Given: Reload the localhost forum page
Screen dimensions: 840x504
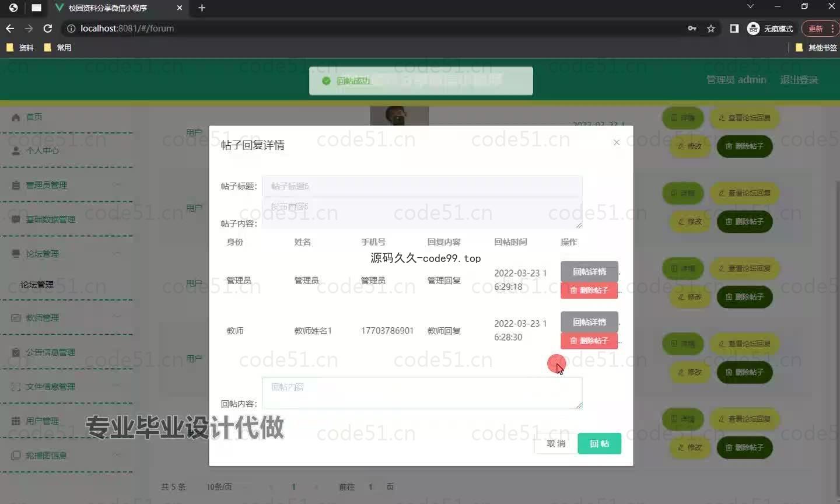Looking at the screenshot, I should click(x=48, y=28).
